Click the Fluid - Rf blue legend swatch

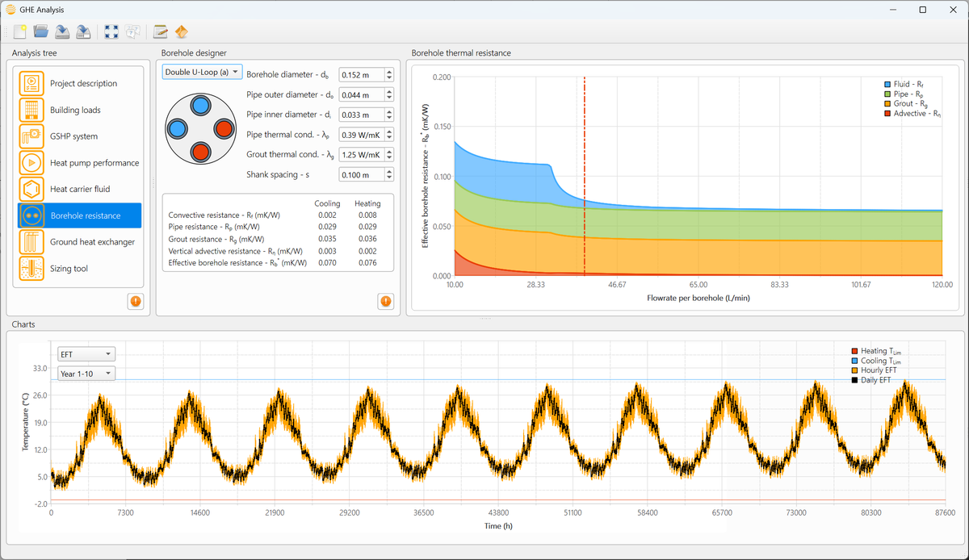pos(887,84)
